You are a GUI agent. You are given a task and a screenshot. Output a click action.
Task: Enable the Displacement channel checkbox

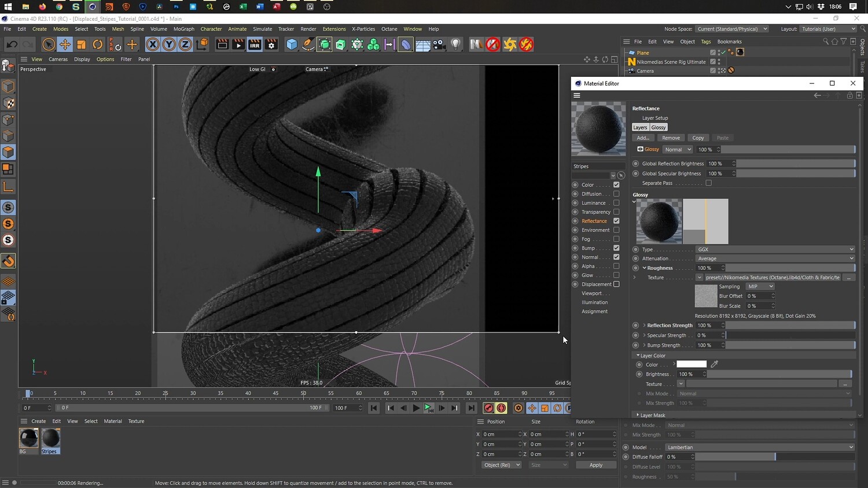pyautogui.click(x=616, y=284)
